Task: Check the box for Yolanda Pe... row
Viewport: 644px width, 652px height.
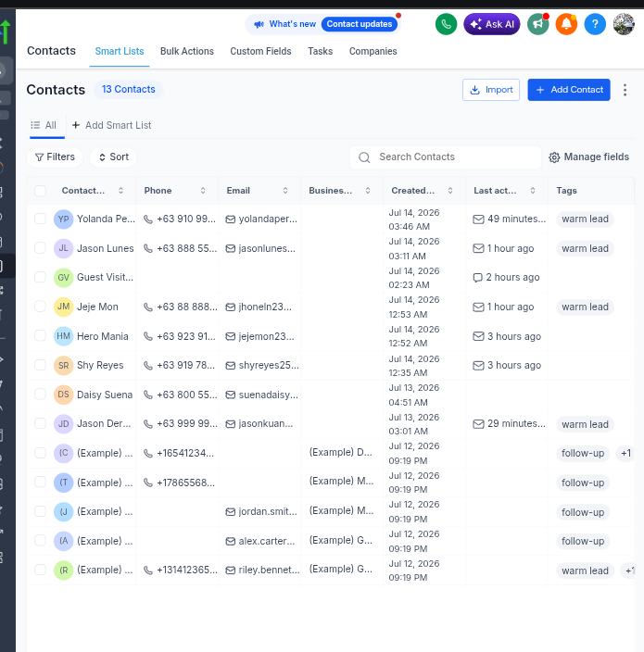Action: (x=41, y=219)
